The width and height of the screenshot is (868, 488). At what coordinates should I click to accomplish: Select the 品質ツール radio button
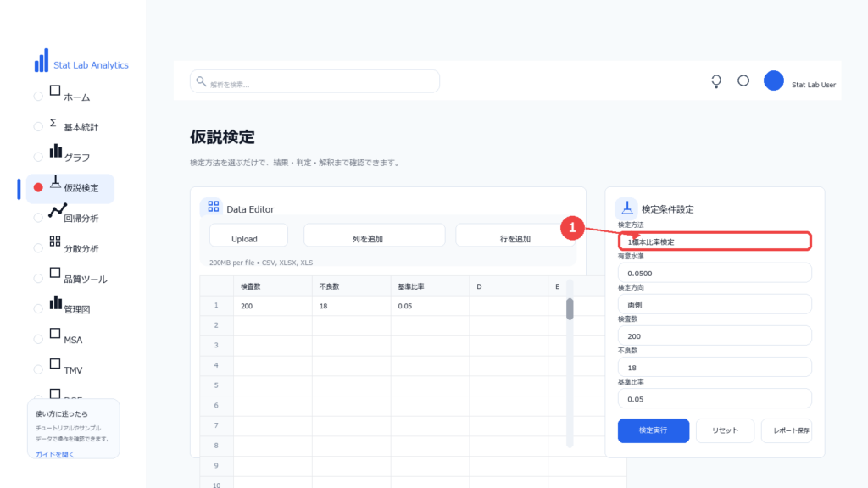click(x=38, y=279)
